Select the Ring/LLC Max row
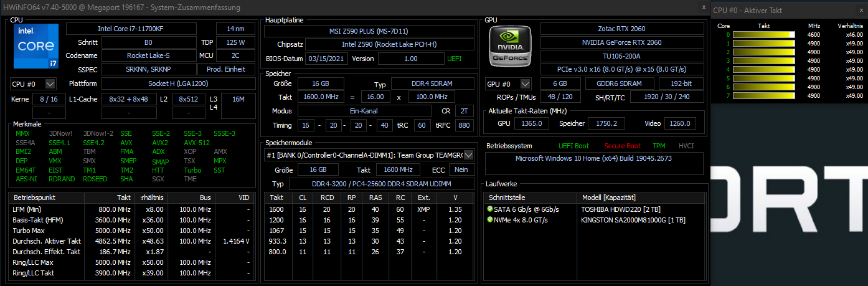Image resolution: width=868 pixels, height=286 pixels. (x=132, y=262)
